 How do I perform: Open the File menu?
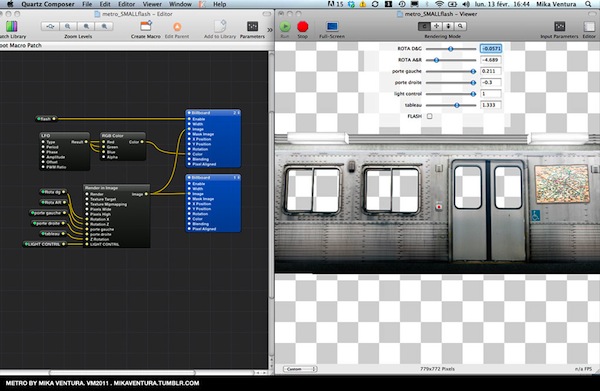87,4
